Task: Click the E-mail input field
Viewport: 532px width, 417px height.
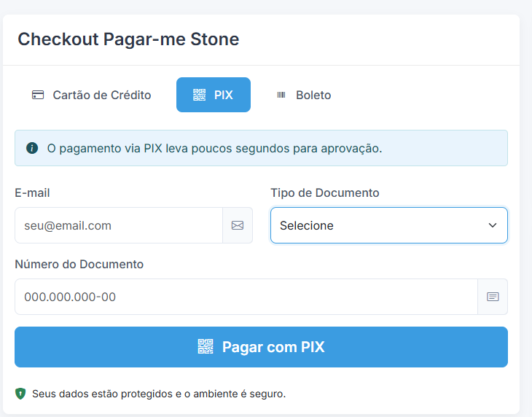Action: (x=119, y=226)
